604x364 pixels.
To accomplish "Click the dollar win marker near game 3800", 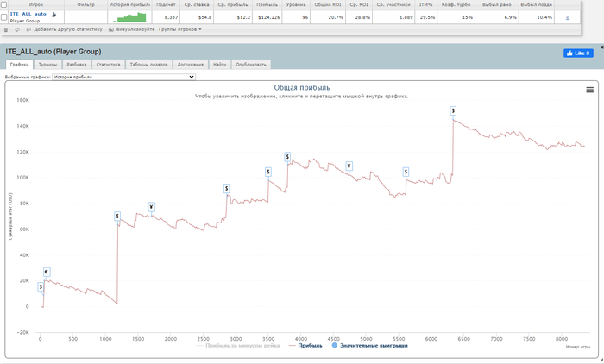I will tap(287, 157).
